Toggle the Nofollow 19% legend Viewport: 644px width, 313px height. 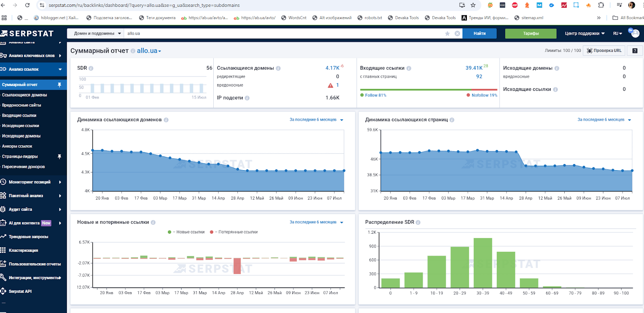(x=482, y=95)
